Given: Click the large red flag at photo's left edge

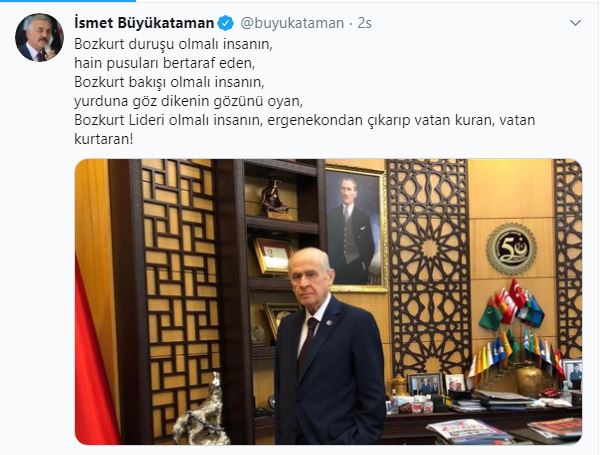Looking at the screenshot, I should tap(94, 354).
